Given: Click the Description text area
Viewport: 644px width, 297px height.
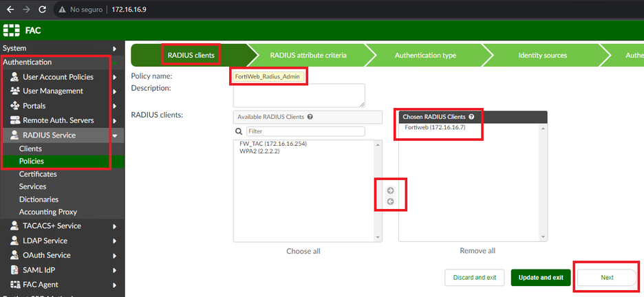Looking at the screenshot, I should [x=299, y=96].
